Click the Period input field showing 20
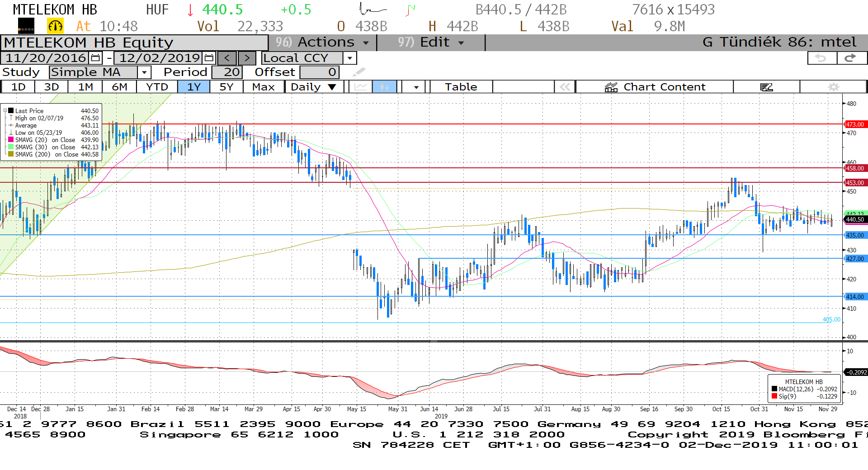 (227, 72)
